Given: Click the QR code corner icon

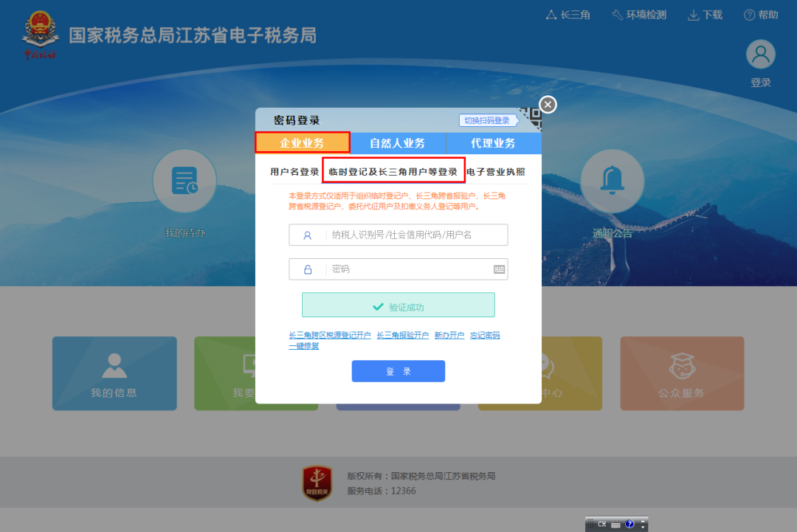Looking at the screenshot, I should pos(531,119).
